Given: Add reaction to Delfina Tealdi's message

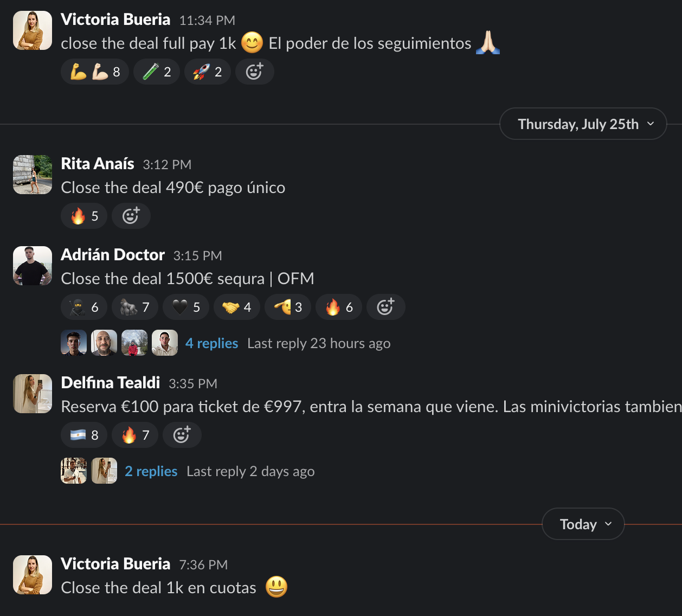Looking at the screenshot, I should click(182, 435).
